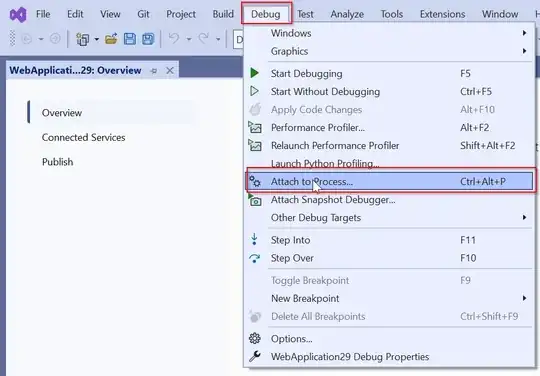Expand the Windows submenu arrow
This screenshot has height=376, width=540.
[525, 33]
